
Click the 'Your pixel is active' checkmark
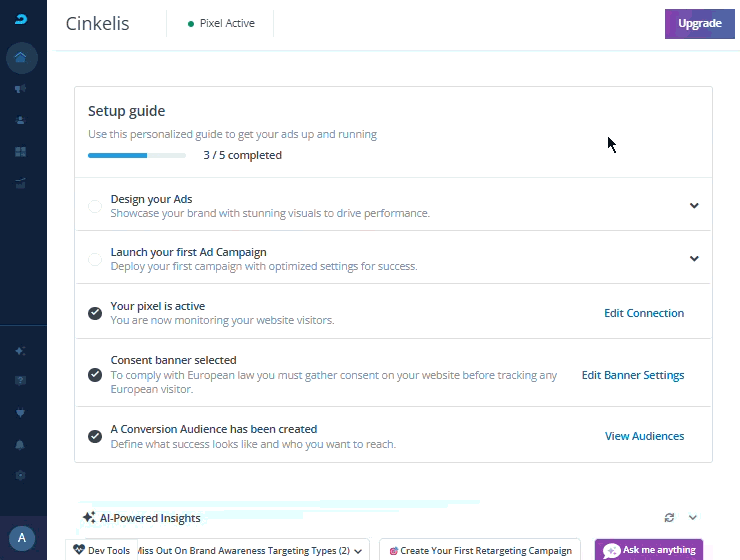point(95,313)
